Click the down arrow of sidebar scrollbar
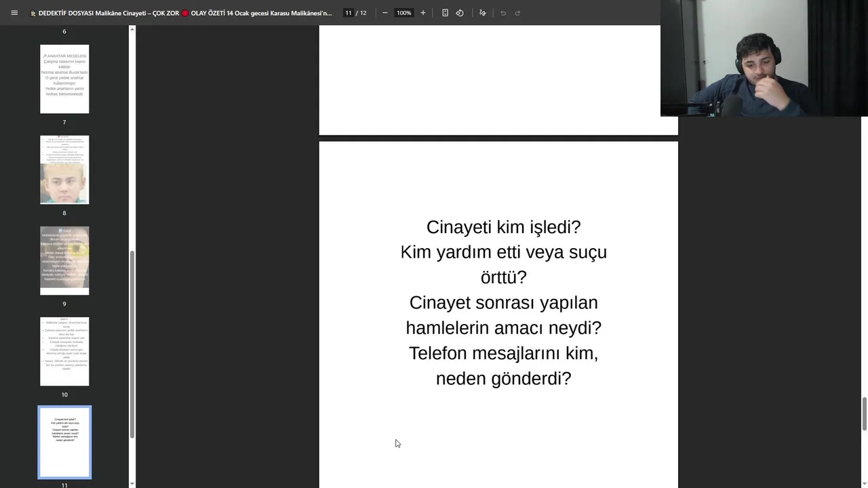This screenshot has height=488, width=868. coord(132,484)
